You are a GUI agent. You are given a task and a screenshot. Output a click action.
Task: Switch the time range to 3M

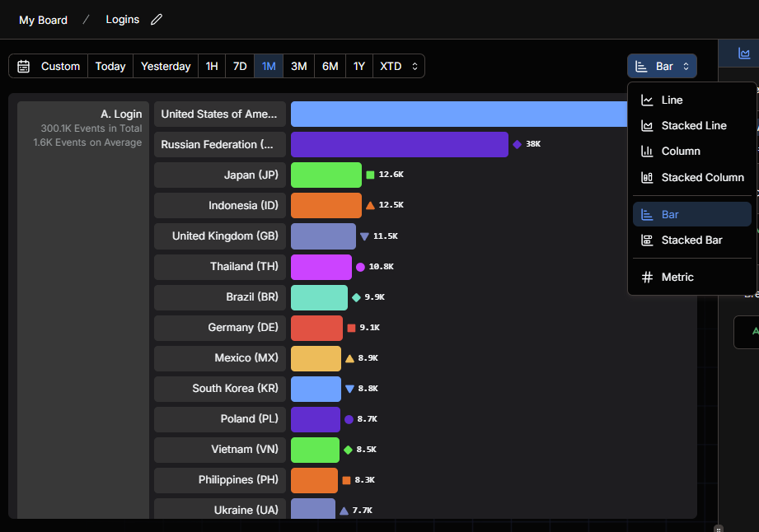click(x=298, y=66)
